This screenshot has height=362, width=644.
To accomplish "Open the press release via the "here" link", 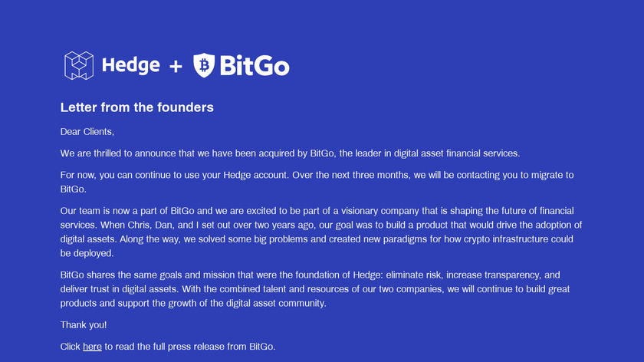I will point(92,347).
